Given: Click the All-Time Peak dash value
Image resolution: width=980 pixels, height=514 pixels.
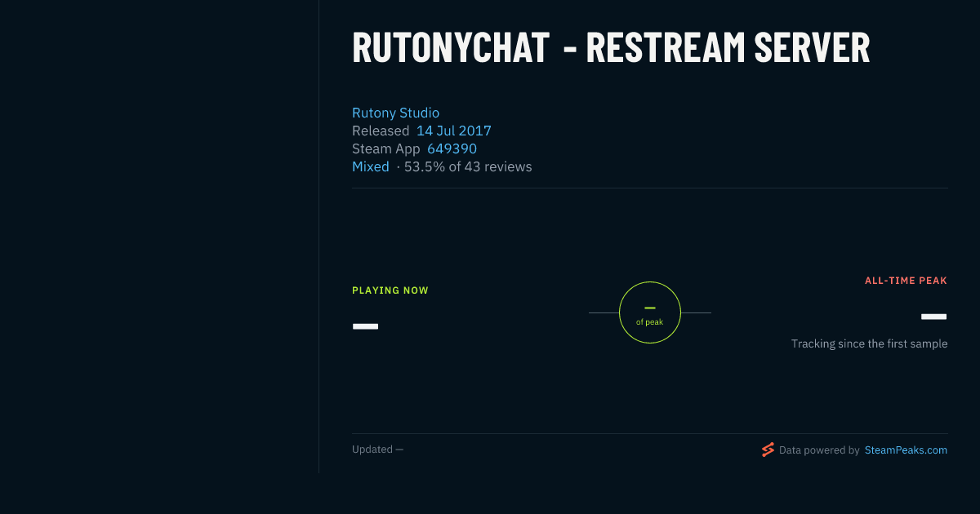Looking at the screenshot, I should click(x=933, y=317).
